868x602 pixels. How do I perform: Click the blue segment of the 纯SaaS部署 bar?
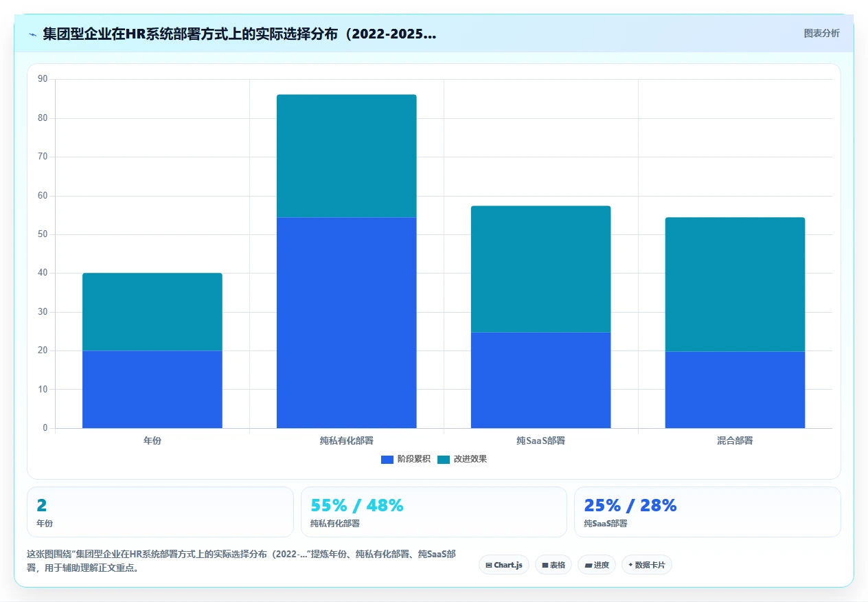coord(541,380)
